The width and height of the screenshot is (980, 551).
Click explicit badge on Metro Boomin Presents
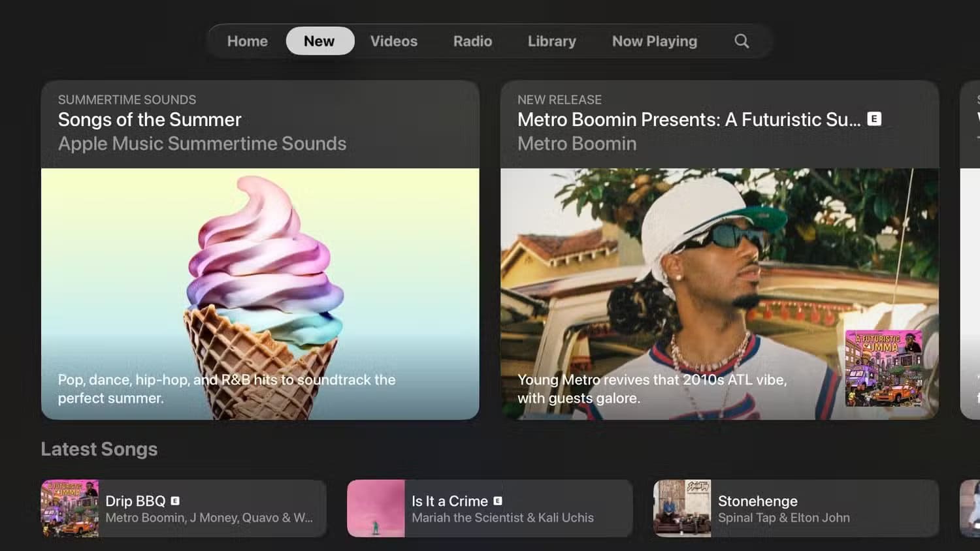click(874, 119)
